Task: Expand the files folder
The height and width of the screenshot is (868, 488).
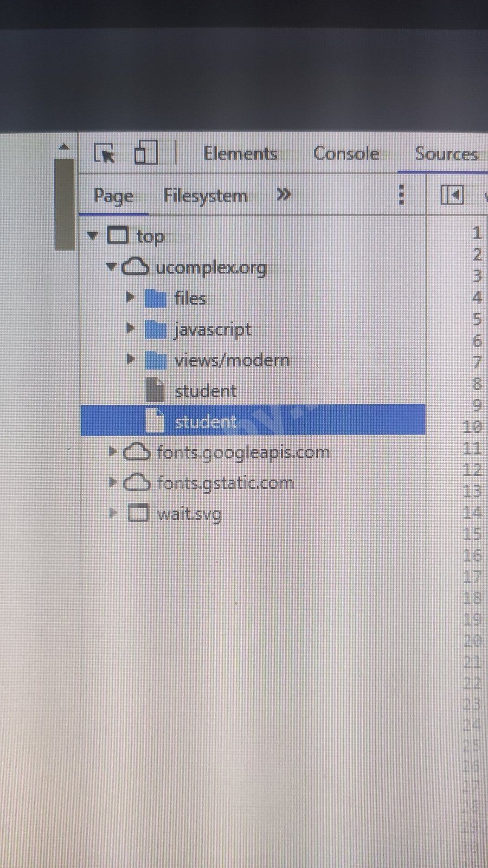Action: (x=130, y=297)
